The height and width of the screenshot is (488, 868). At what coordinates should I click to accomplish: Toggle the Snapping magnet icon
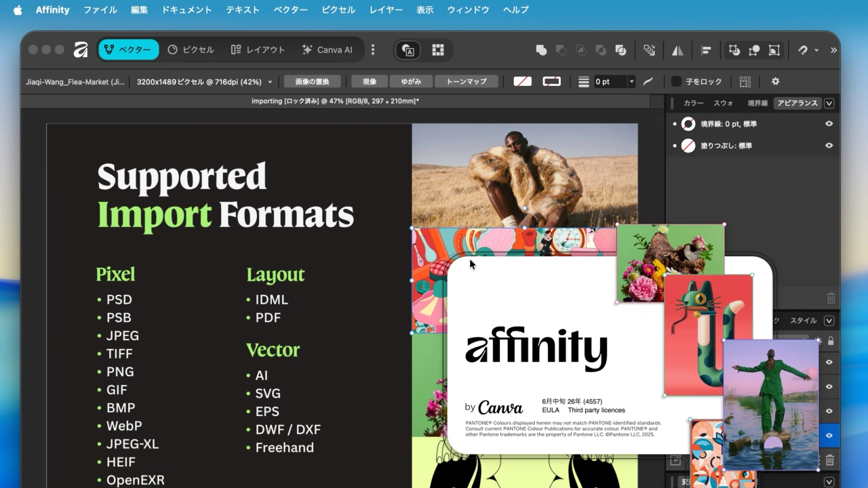(x=803, y=49)
